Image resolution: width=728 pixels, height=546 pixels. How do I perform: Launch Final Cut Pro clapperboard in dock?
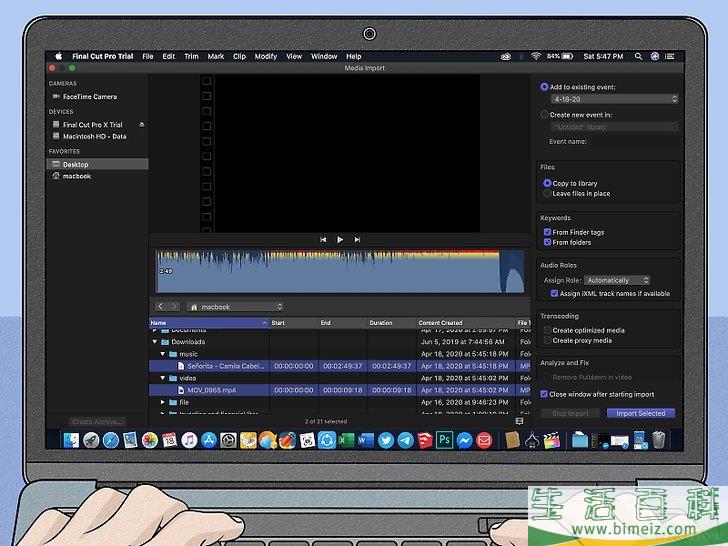coord(552,440)
